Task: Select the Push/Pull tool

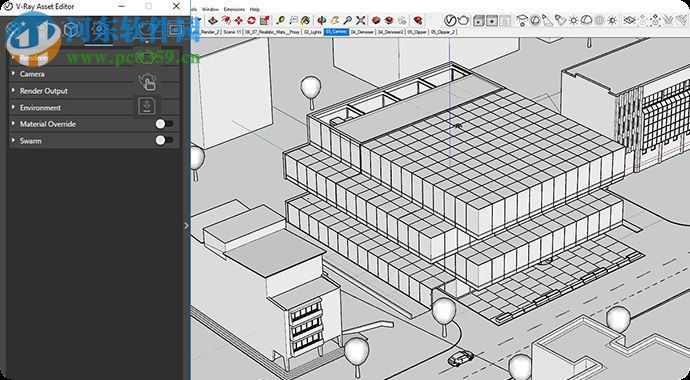Action: tap(213, 20)
